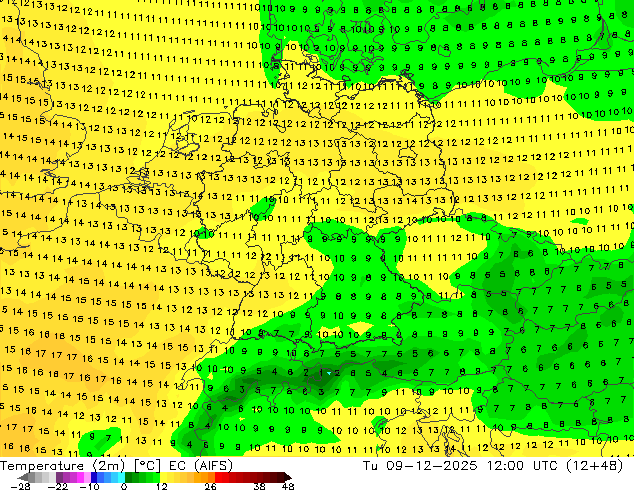Select the purple-magenta segment of the color scale
The width and height of the screenshot is (634, 490).
(x=73, y=477)
